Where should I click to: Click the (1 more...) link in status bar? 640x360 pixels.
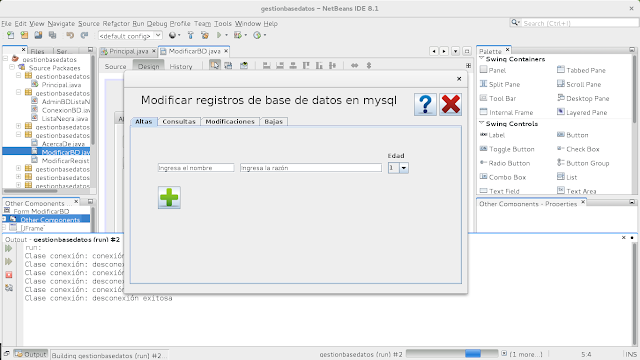(526, 354)
